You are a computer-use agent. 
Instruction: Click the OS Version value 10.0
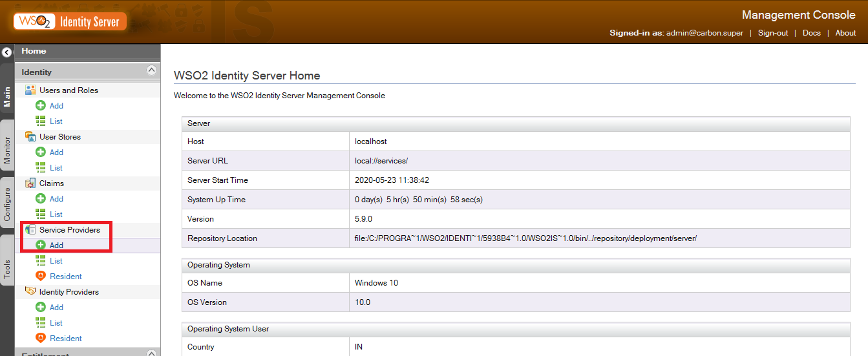coord(363,302)
